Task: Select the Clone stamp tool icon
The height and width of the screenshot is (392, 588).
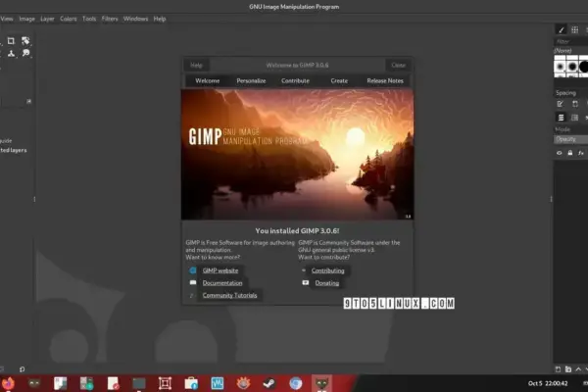Action: (11, 53)
